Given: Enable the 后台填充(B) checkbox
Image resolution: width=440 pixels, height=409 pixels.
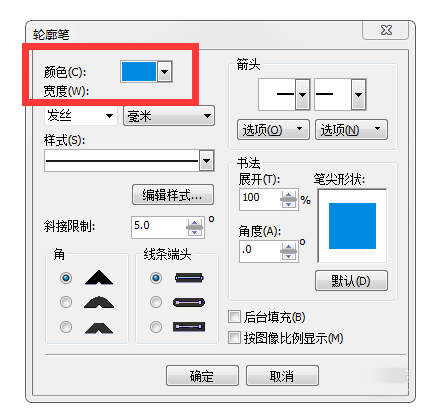Looking at the screenshot, I should [234, 317].
